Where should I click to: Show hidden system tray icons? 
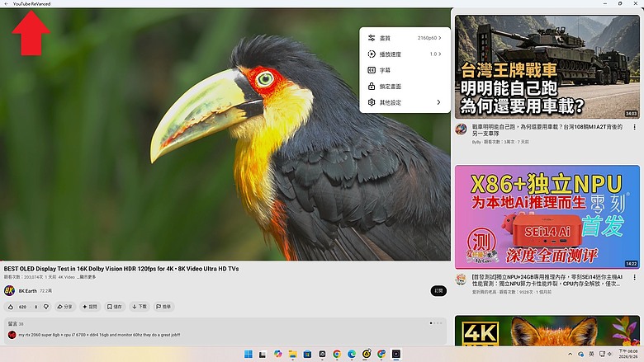(x=570, y=355)
